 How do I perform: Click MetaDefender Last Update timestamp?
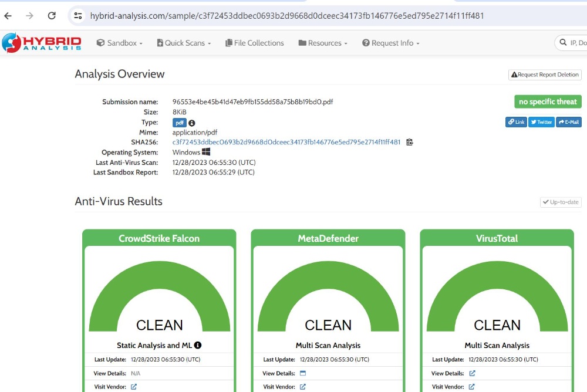tap(335, 359)
